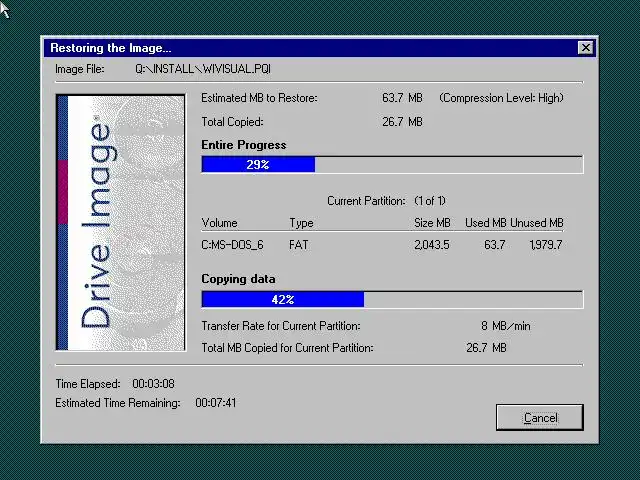Click the 'Entire Progress' heading
The width and height of the screenshot is (640, 480).
[244, 145]
